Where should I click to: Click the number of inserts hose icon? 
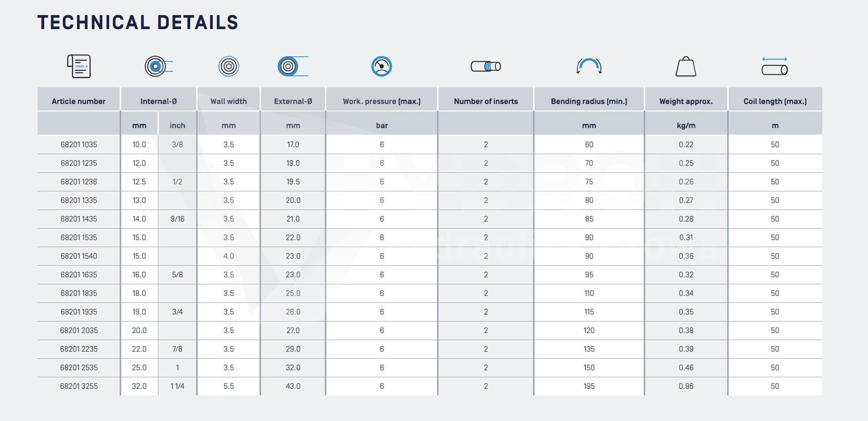tap(486, 66)
